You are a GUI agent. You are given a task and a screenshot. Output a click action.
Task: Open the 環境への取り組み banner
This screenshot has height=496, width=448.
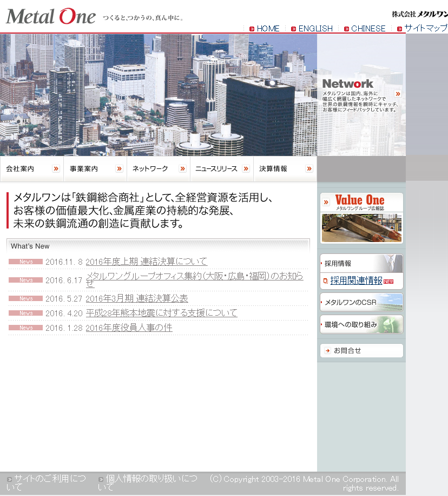pyautogui.click(x=361, y=324)
